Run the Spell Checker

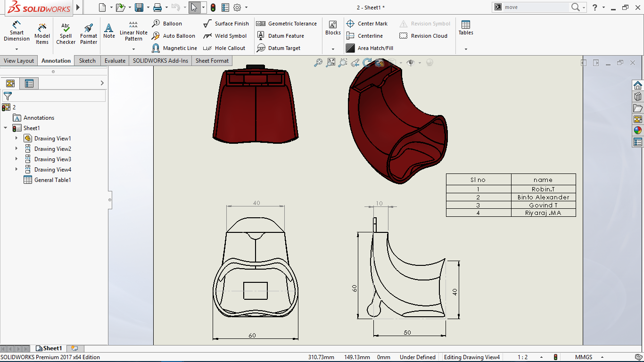pos(66,33)
